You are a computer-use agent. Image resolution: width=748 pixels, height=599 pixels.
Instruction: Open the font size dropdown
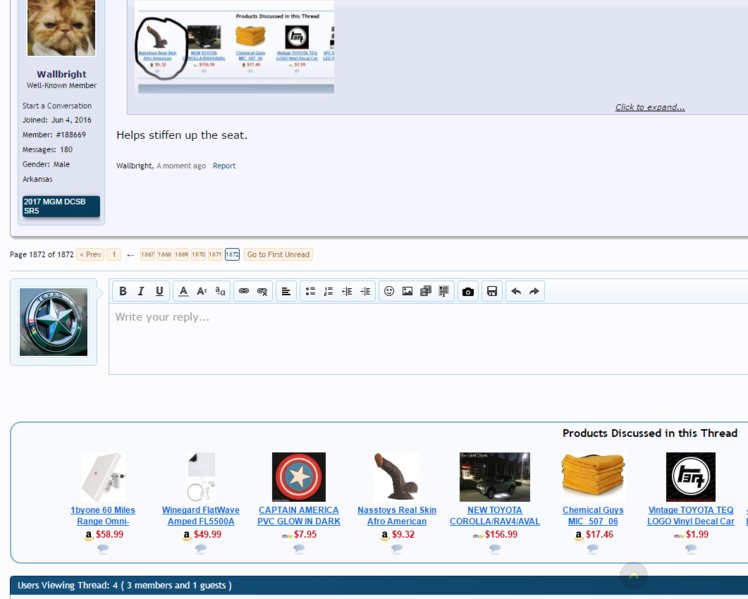(202, 291)
